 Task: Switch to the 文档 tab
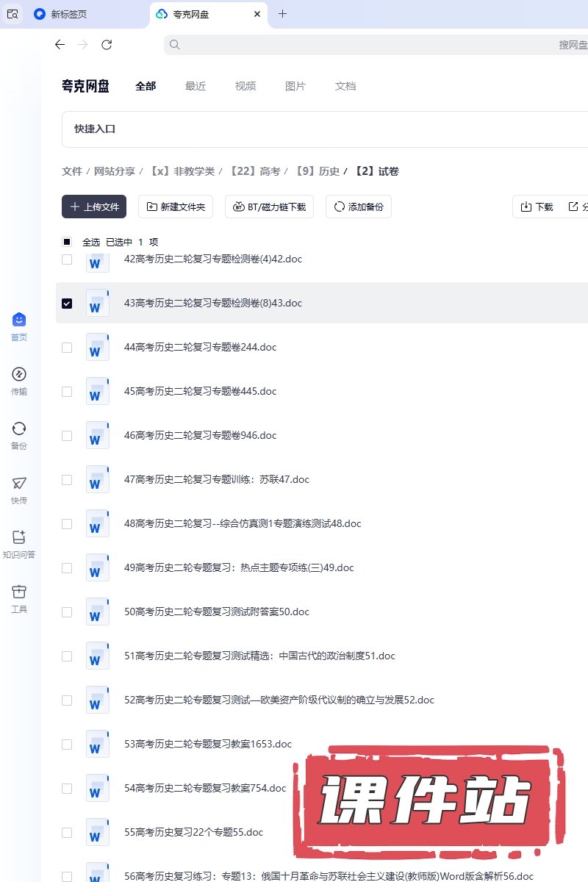[345, 86]
